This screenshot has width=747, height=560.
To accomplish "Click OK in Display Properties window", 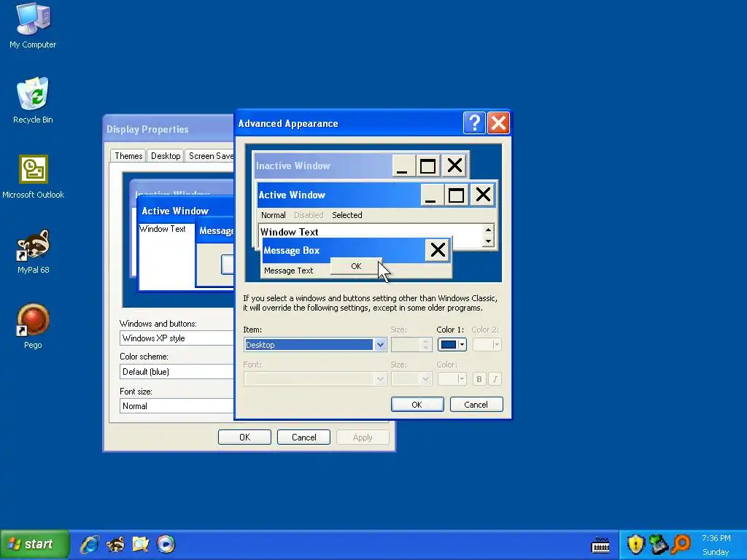I will coord(244,437).
